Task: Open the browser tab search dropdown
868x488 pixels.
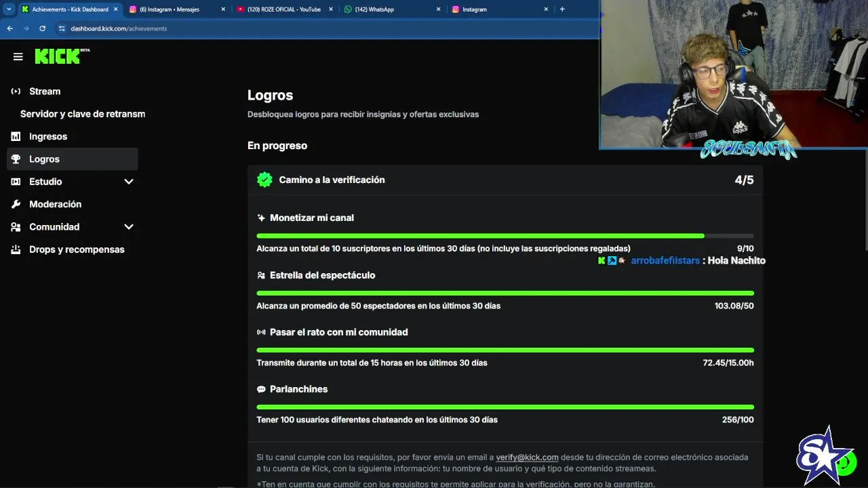Action: click(8, 9)
